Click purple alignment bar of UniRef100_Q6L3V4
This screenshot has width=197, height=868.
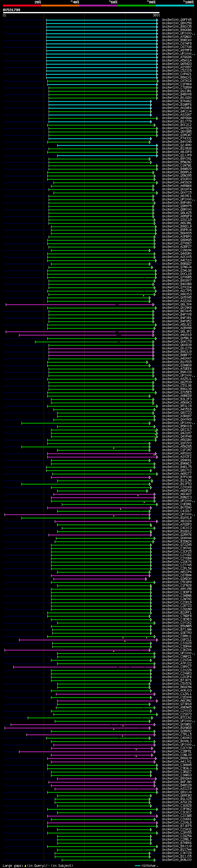80,304
